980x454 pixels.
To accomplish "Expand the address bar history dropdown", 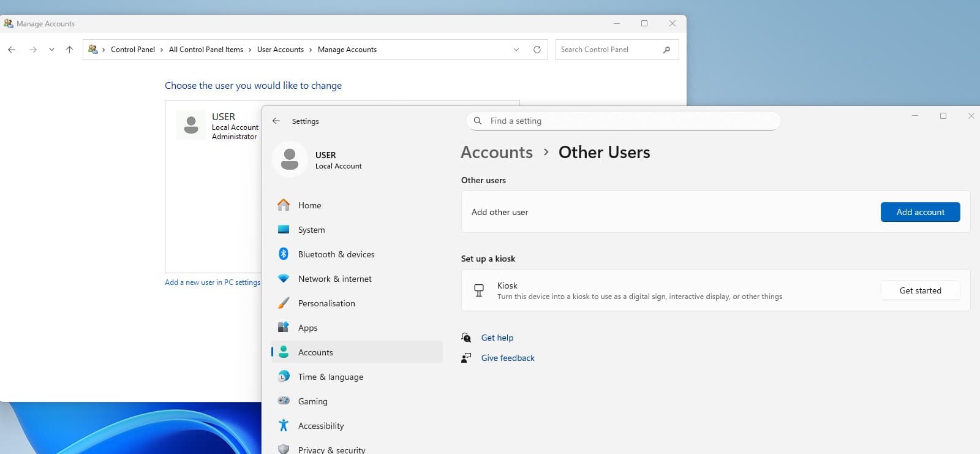I will pos(516,50).
